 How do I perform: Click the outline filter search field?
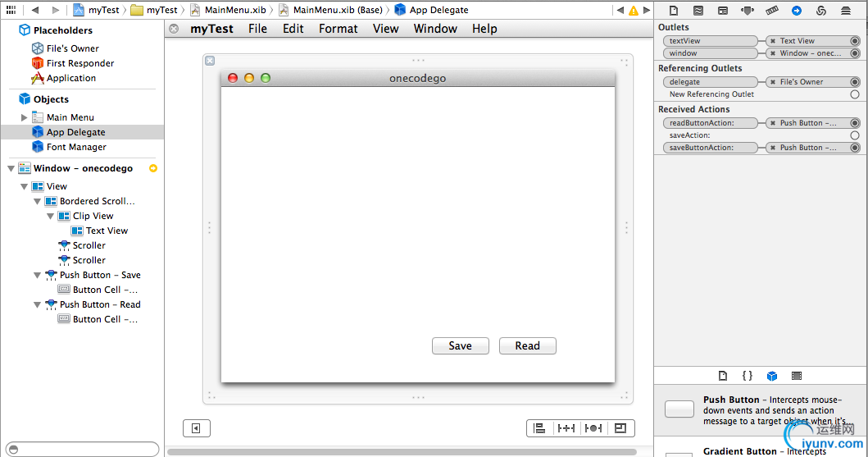(83, 449)
